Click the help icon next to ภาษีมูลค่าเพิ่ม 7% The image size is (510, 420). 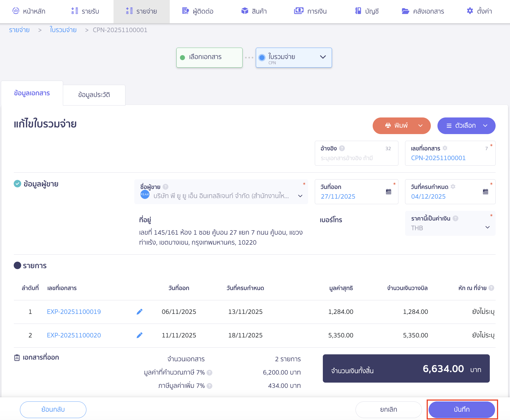pos(210,386)
